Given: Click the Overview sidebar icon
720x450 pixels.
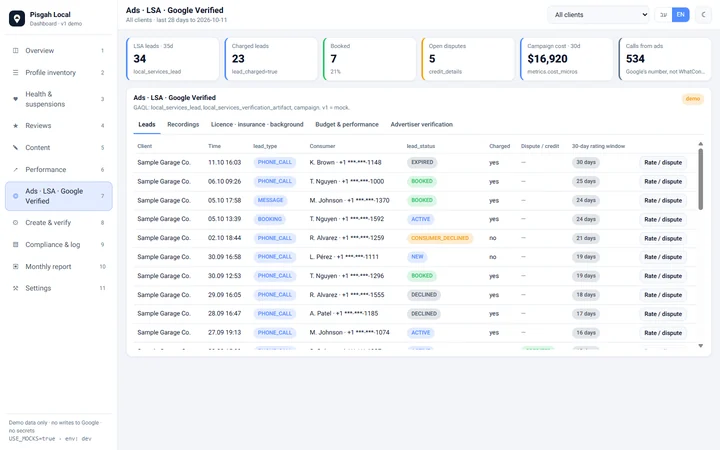Looking at the screenshot, I should [16, 51].
